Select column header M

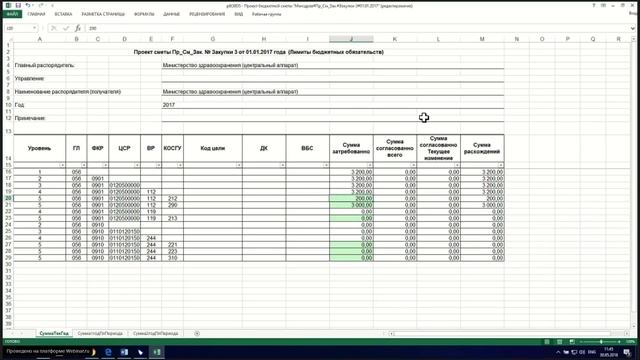[x=482, y=39]
